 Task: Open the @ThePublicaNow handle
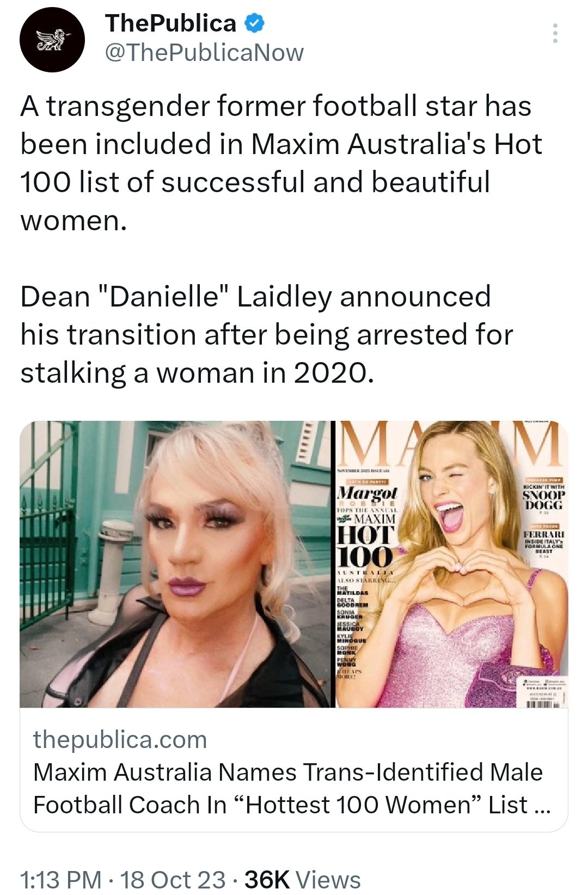click(204, 53)
